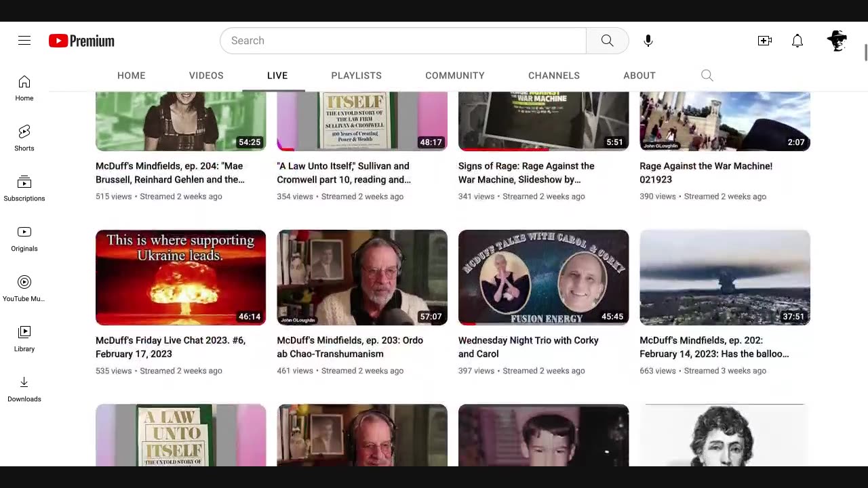Open the bottom row portrait sketch thumbnail
This screenshot has width=868, height=488.
pyautogui.click(x=725, y=435)
